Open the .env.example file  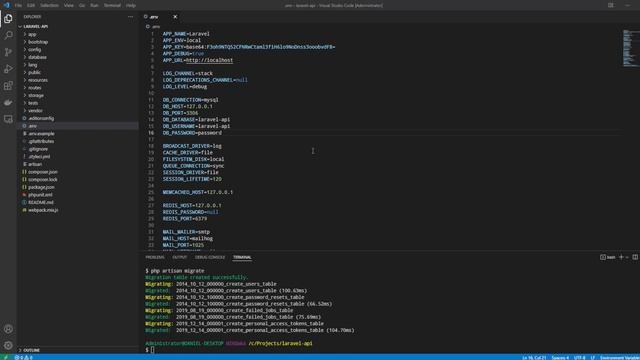[x=78, y=133]
